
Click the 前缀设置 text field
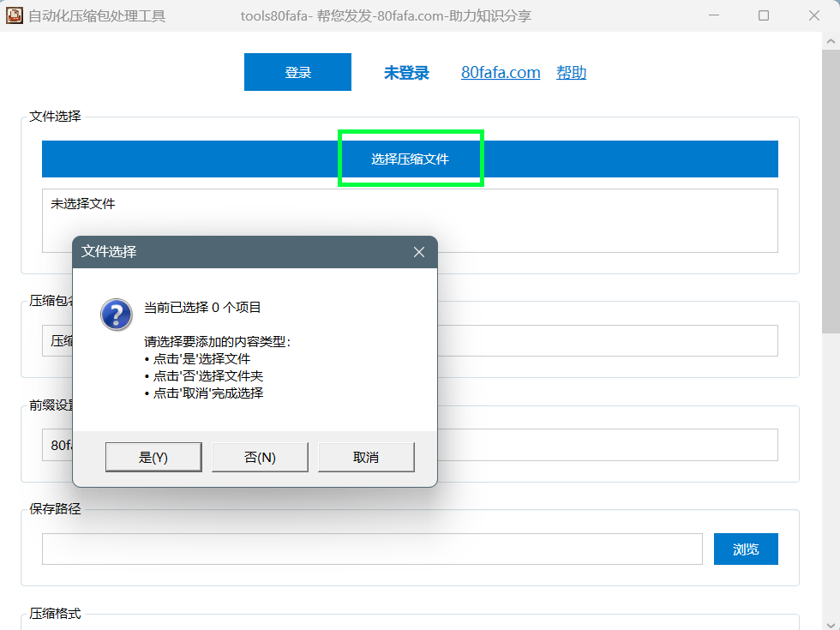[600, 445]
